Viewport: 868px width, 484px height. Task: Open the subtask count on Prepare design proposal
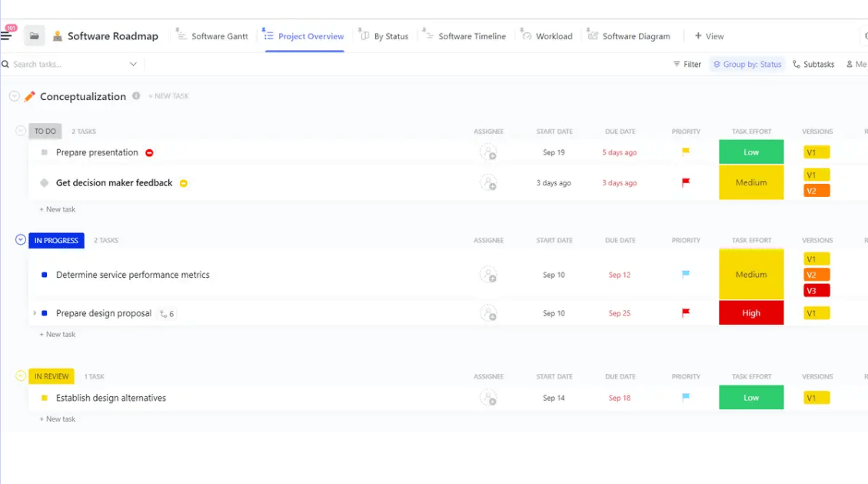tap(167, 313)
